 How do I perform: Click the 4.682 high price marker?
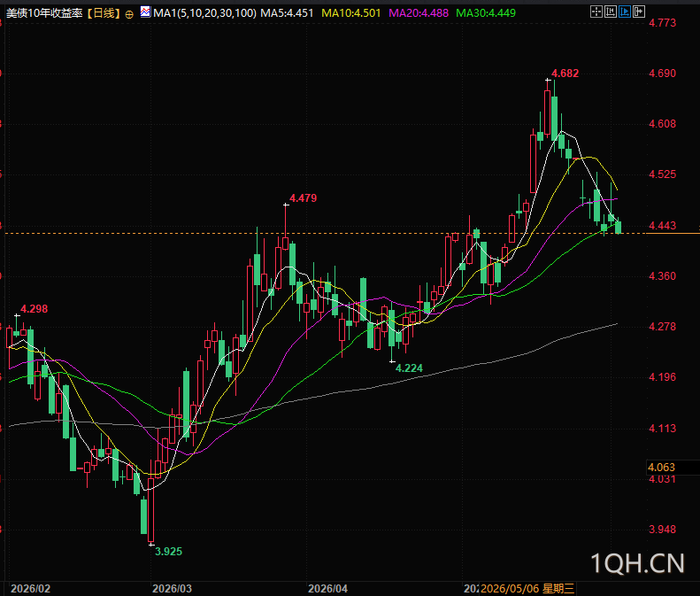click(565, 74)
